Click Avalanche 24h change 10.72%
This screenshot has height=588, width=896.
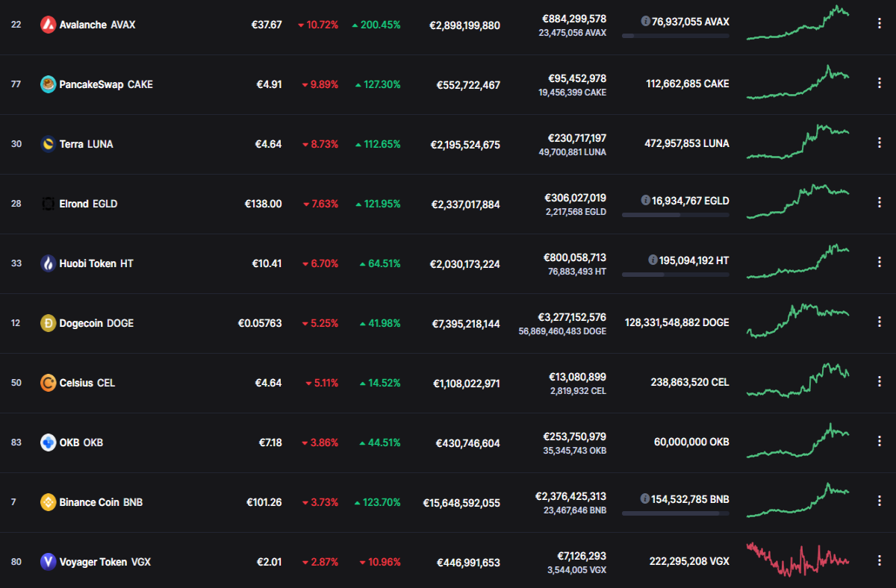click(x=318, y=25)
